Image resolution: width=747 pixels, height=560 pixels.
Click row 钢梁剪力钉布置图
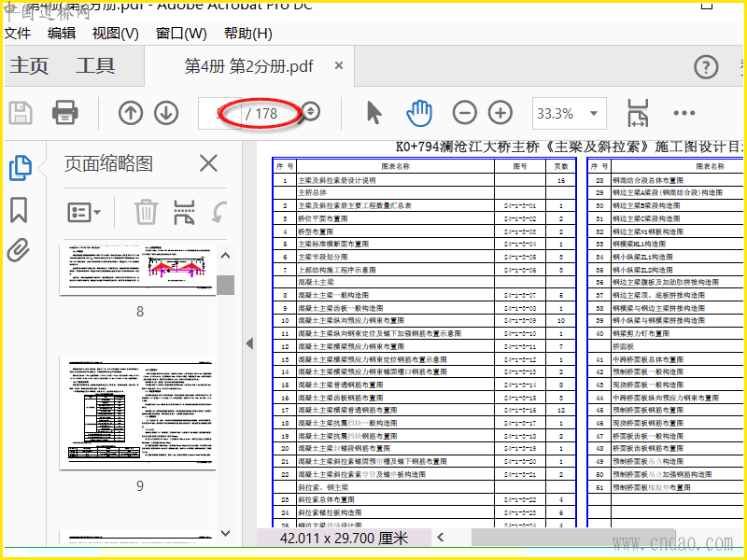point(666,333)
